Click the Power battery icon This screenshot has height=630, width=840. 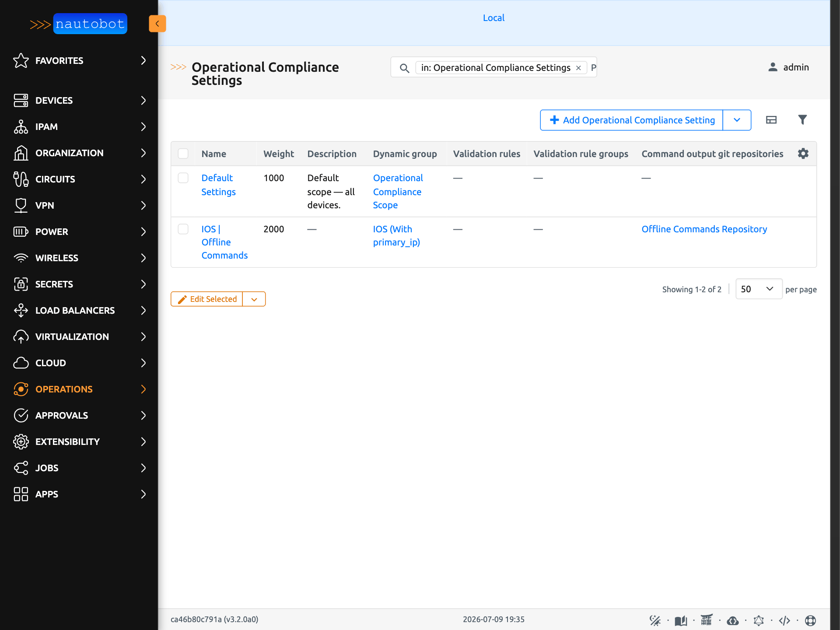pyautogui.click(x=21, y=231)
